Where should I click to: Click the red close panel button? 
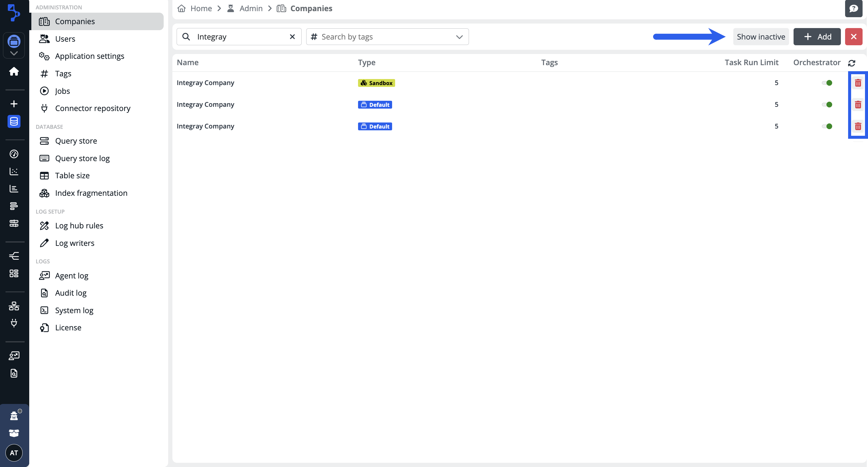853,37
